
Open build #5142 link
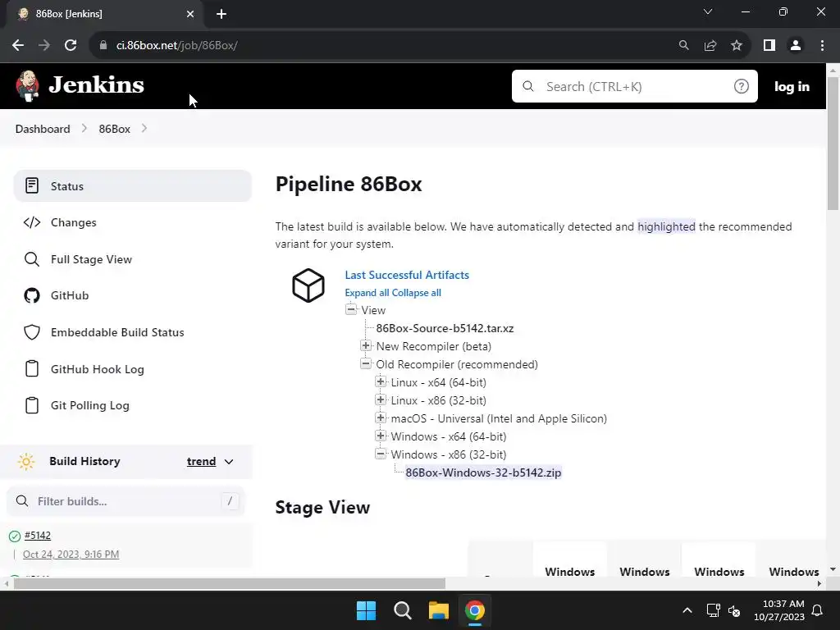[x=38, y=535]
